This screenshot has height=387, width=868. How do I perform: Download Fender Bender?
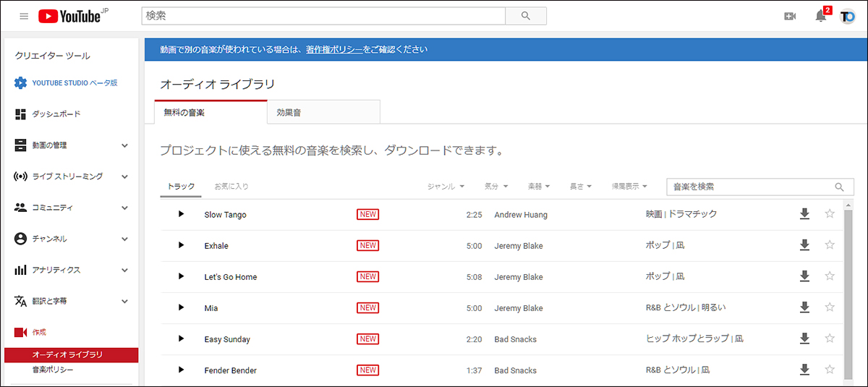pos(804,370)
